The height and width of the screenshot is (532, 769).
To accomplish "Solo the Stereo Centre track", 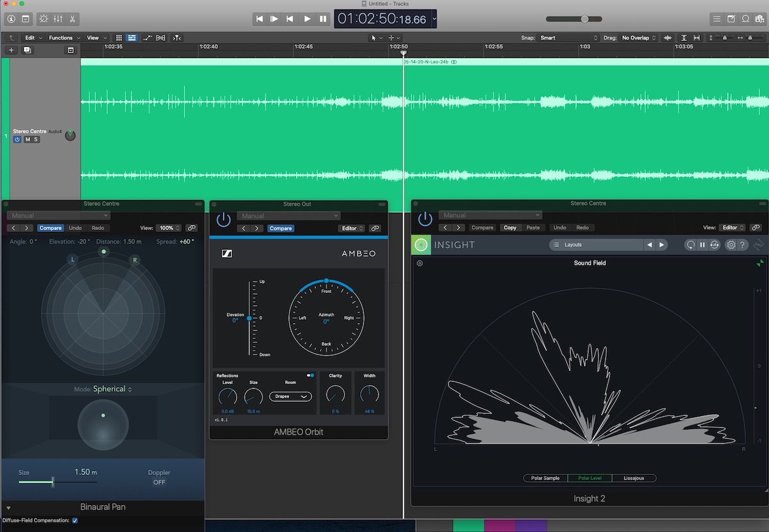I will [36, 139].
